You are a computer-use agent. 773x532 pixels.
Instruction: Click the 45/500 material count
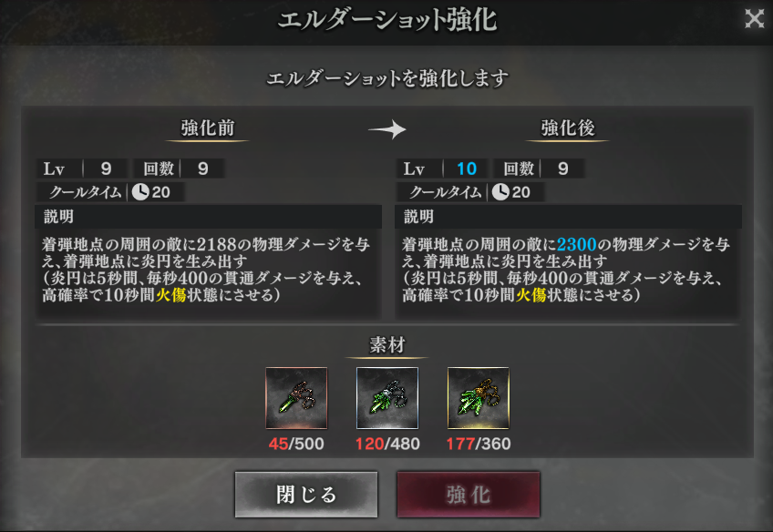click(296, 444)
